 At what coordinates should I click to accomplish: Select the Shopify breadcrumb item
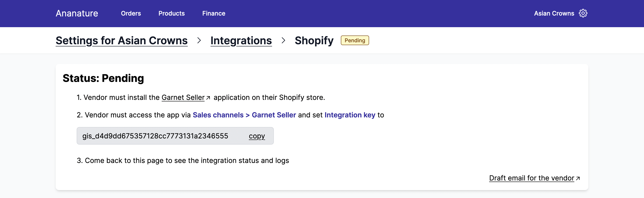tap(314, 40)
